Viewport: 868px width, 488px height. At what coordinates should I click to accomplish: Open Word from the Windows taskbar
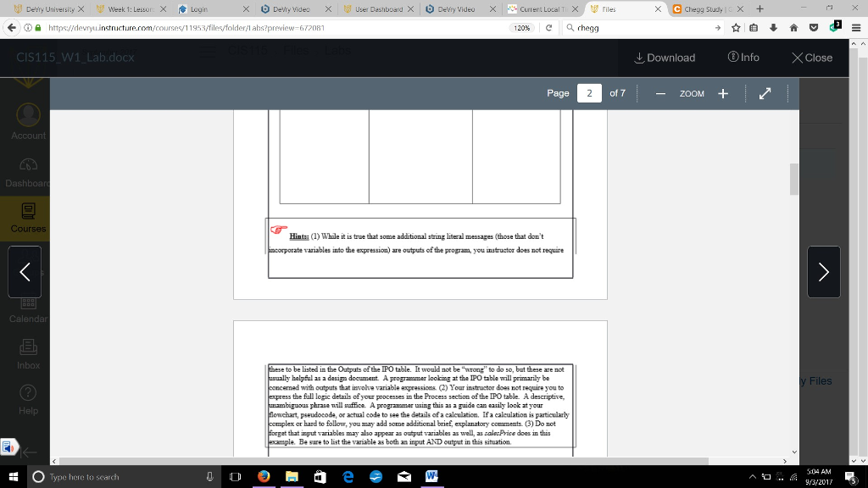point(431,476)
